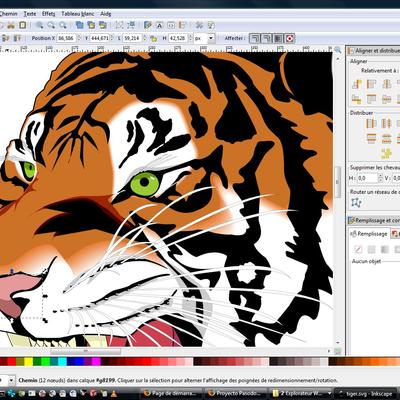Distribute centers equidistantly horizontally

pyautogui.click(x=386, y=124)
